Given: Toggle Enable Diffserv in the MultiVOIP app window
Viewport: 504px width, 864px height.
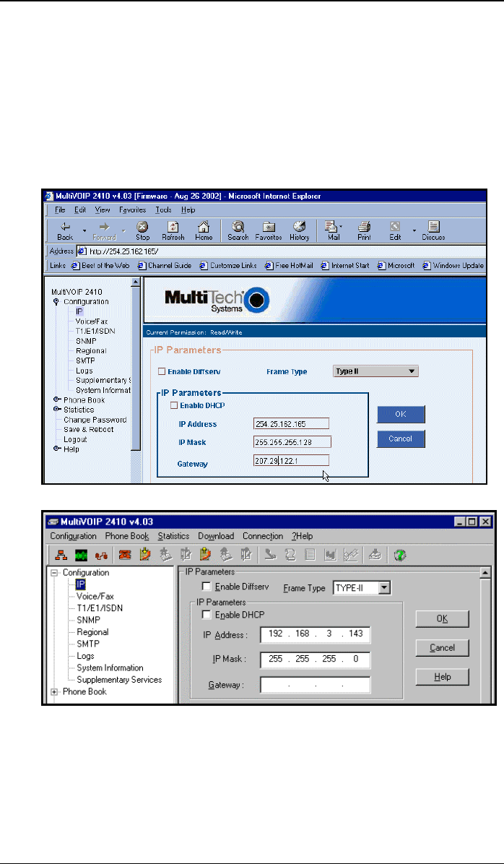Looking at the screenshot, I should (x=207, y=587).
